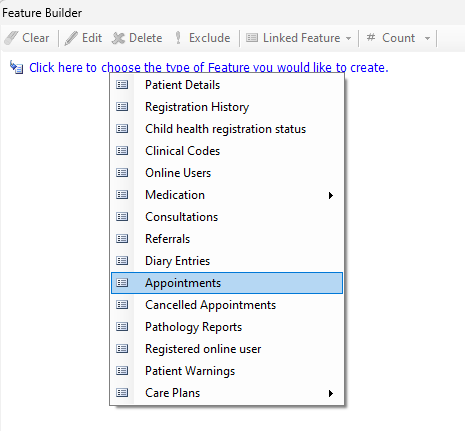Click the Edit pencil icon
This screenshot has height=431, width=465.
(71, 38)
